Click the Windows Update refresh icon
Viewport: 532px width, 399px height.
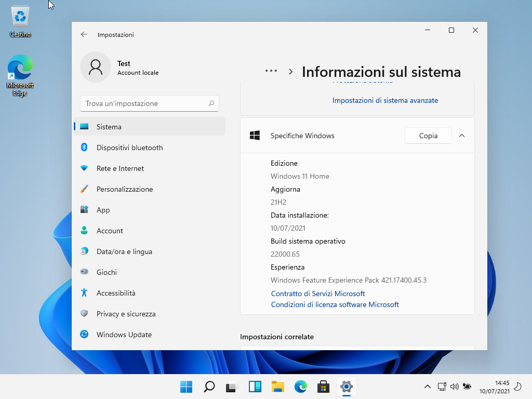(x=84, y=334)
